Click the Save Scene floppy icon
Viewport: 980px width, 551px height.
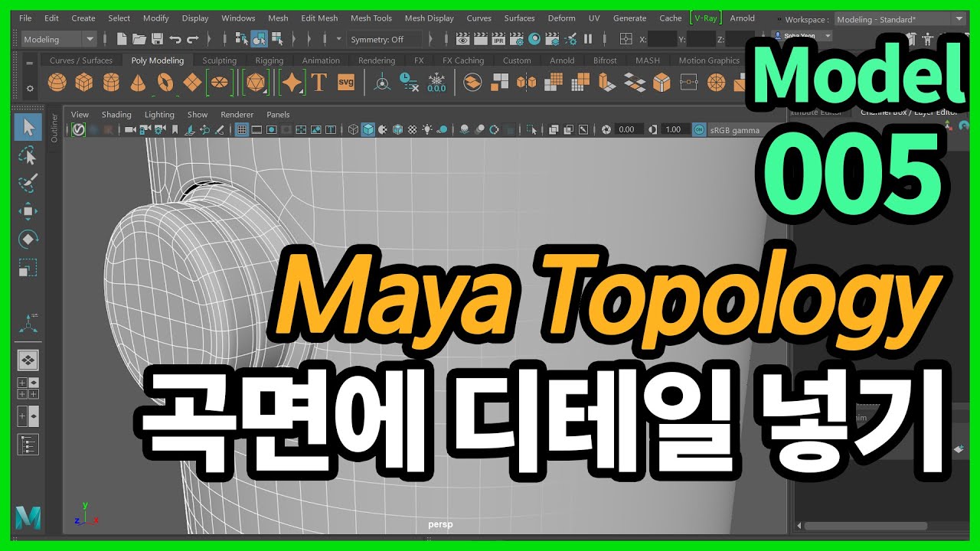coord(157,38)
